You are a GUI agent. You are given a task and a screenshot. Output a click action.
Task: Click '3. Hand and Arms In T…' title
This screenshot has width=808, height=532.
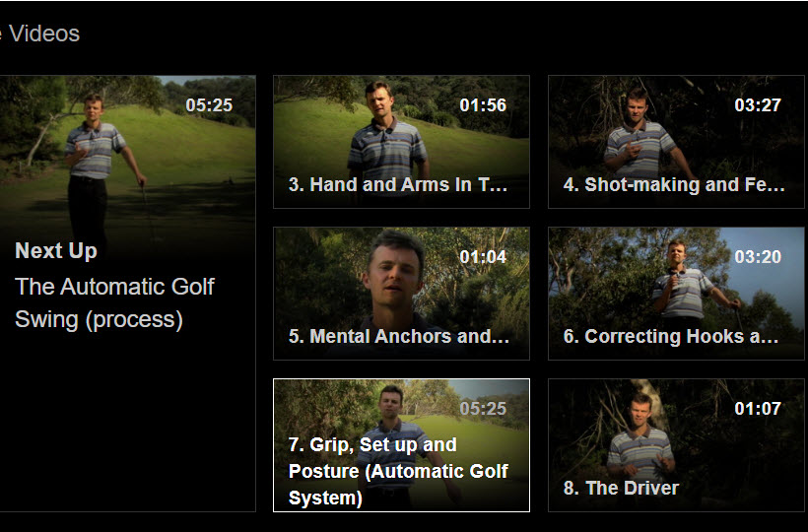click(398, 184)
